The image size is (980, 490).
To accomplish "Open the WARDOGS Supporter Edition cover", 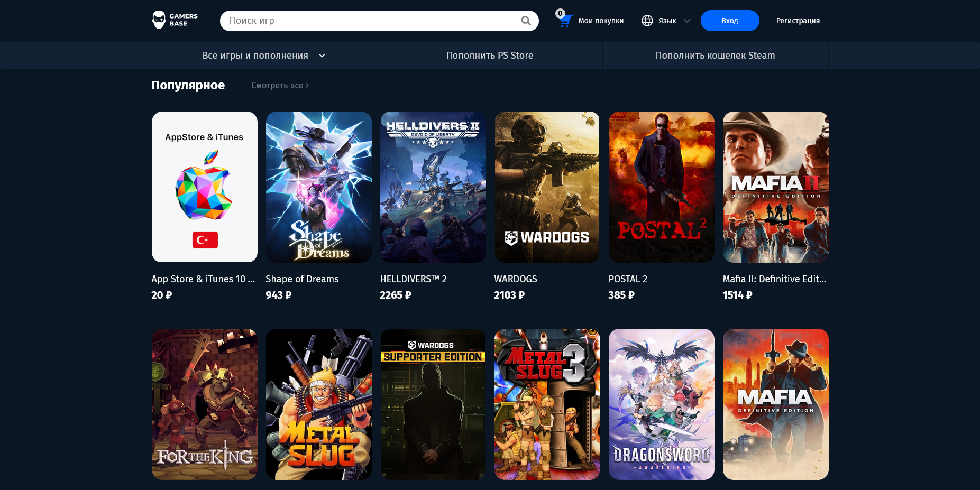I will click(x=433, y=404).
